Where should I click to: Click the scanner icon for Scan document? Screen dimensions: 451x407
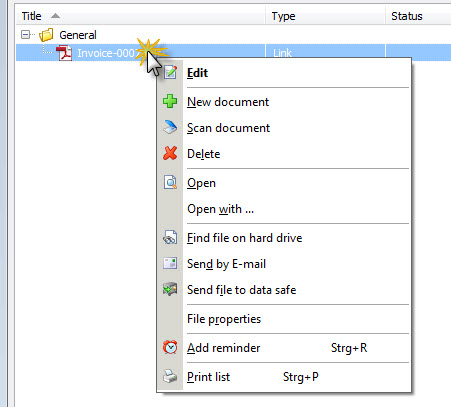pyautogui.click(x=170, y=127)
